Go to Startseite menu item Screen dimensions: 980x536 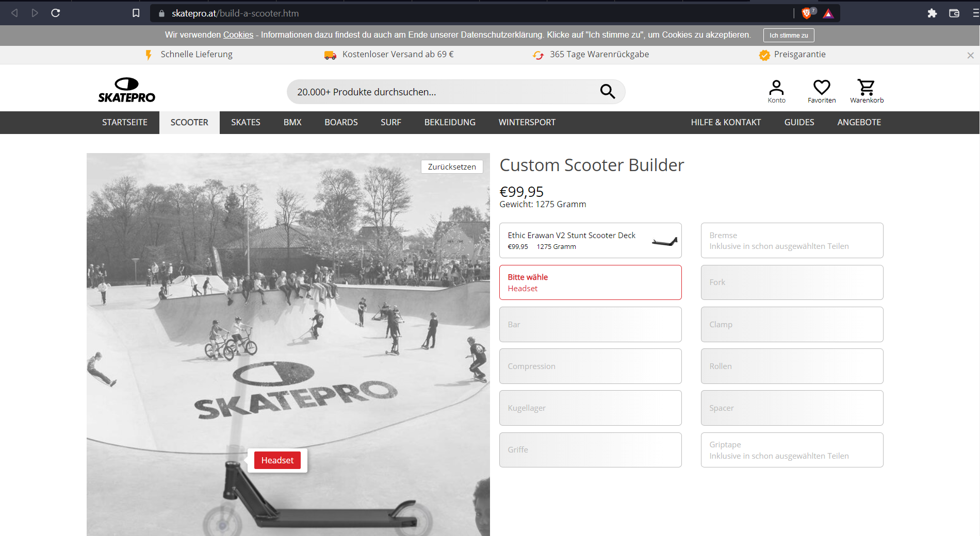[x=125, y=122]
